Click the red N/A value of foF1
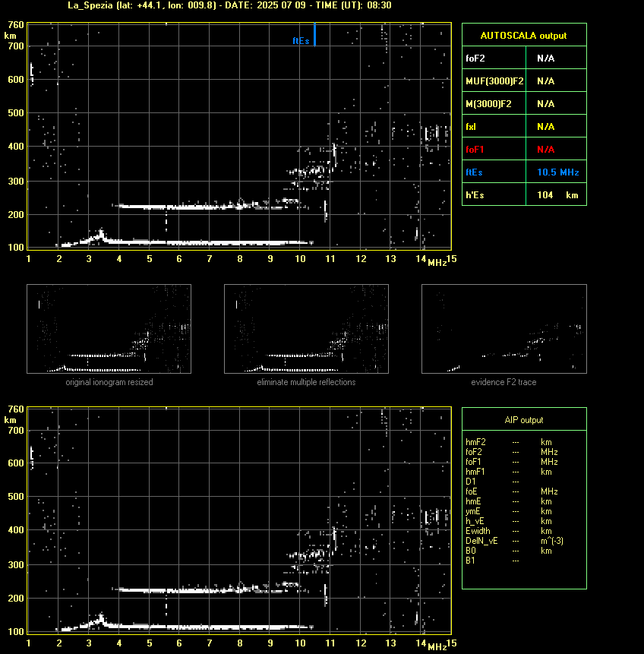The height and width of the screenshot is (654, 644). point(545,150)
